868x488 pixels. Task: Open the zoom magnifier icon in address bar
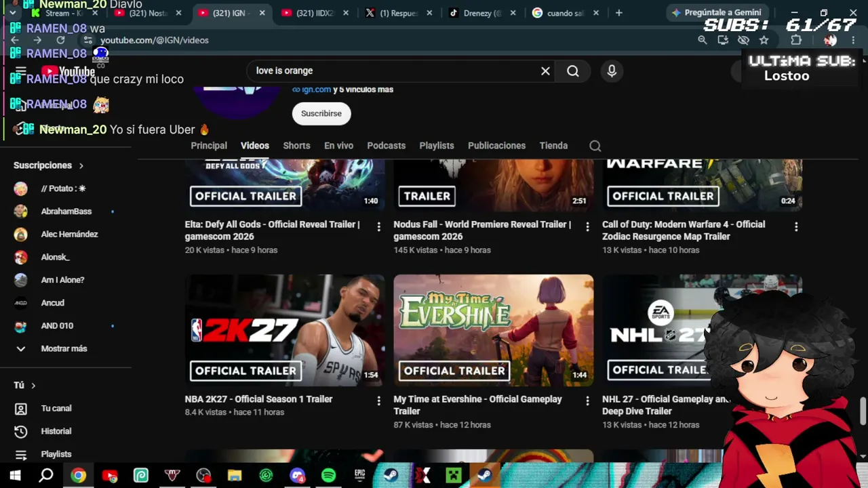coord(703,40)
